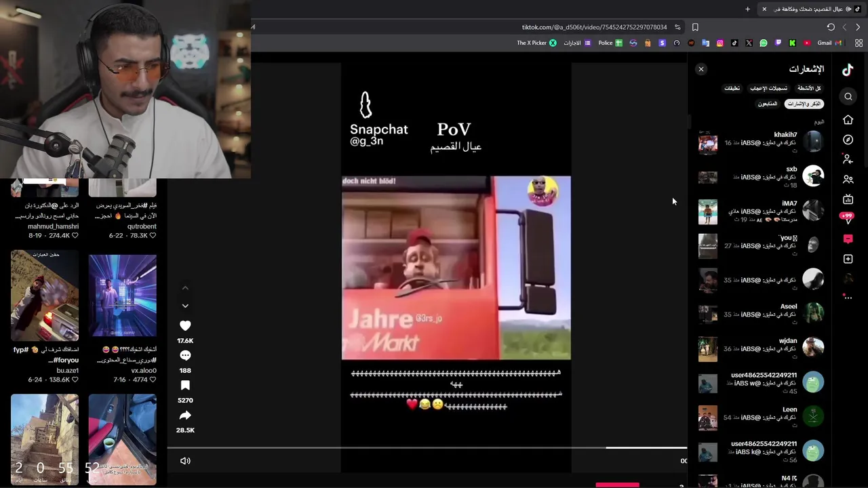Open the red Messages icon in sidebar
The width and height of the screenshot is (868, 488).
pyautogui.click(x=848, y=239)
